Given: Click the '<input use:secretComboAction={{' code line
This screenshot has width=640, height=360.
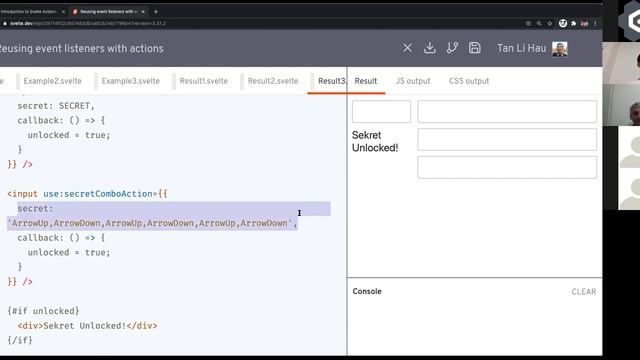Looking at the screenshot, I should point(87,194).
